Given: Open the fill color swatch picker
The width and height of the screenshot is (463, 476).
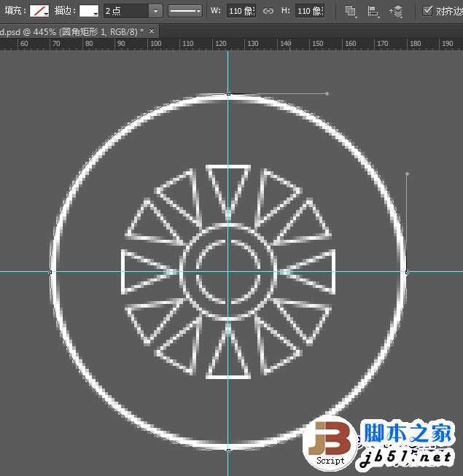Looking at the screenshot, I should coord(39,11).
